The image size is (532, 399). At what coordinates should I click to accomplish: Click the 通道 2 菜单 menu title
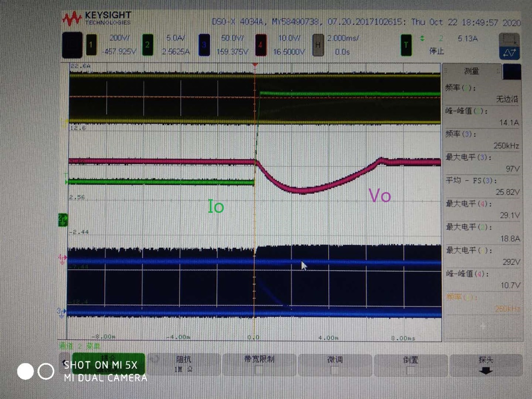(x=80, y=346)
